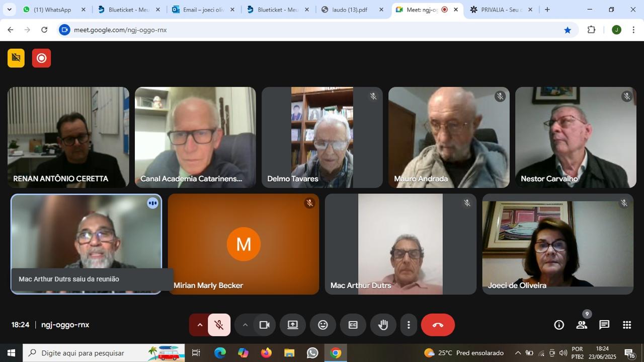Toggle the camera button in Meet

(264, 325)
